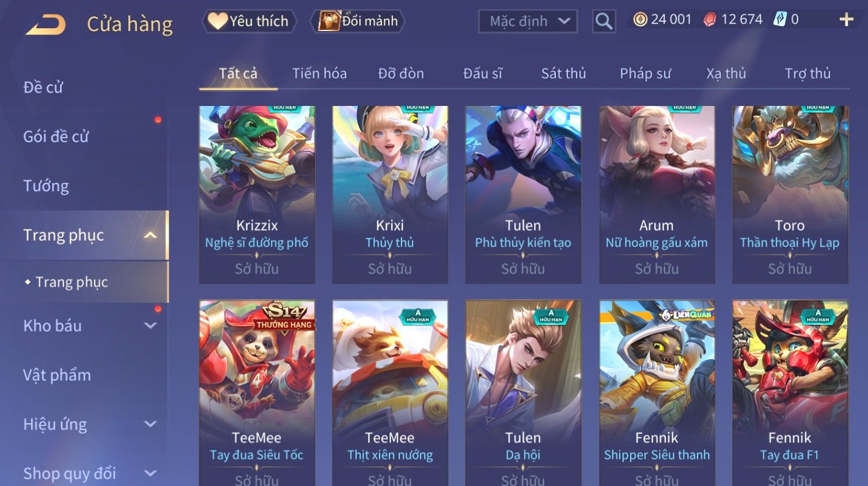Open Đổi mảnh fragment exchange button
The width and height of the screenshot is (868, 486).
pyautogui.click(x=358, y=21)
